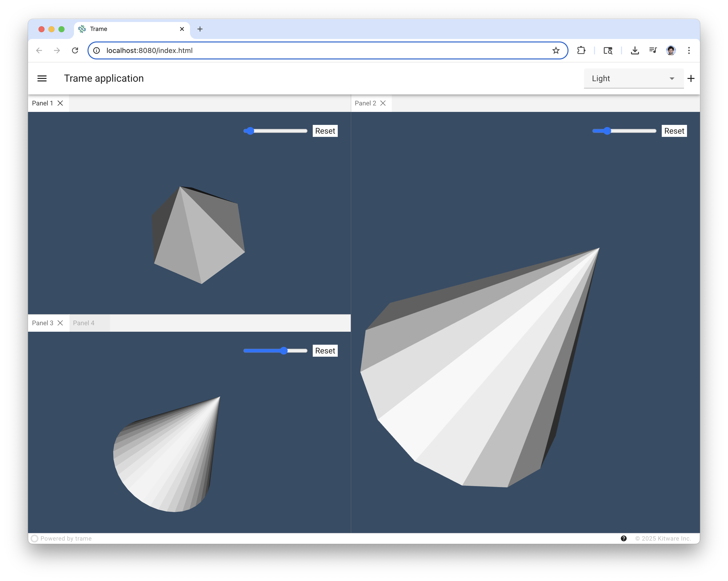This screenshot has height=581, width=728.
Task: Open the browser downloads icon
Action: [x=635, y=51]
